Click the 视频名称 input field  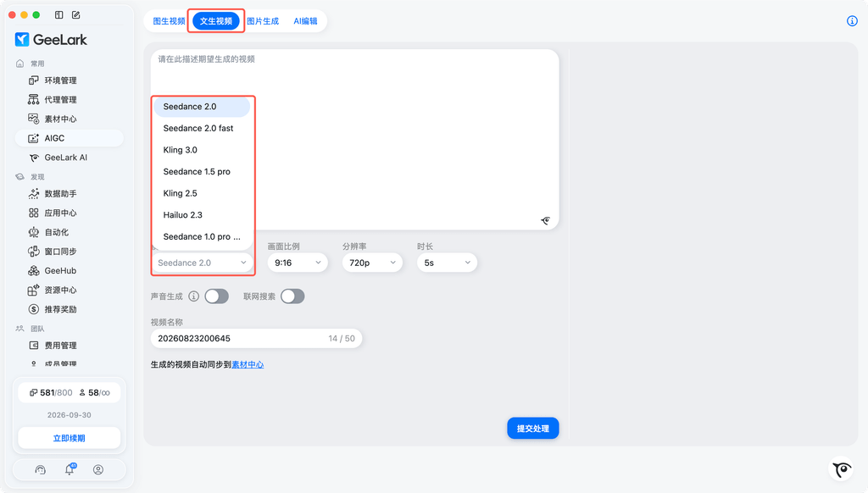click(x=256, y=338)
